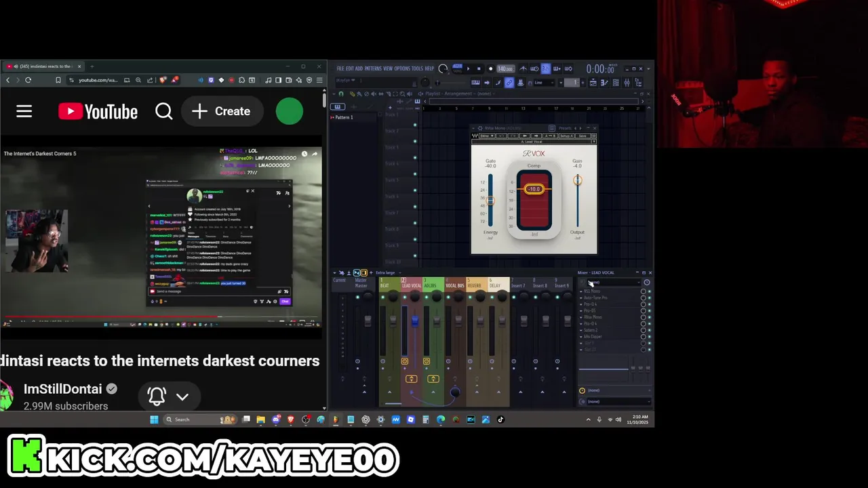The image size is (868, 488).
Task: Open the Line snap dropdown
Action: tap(544, 83)
